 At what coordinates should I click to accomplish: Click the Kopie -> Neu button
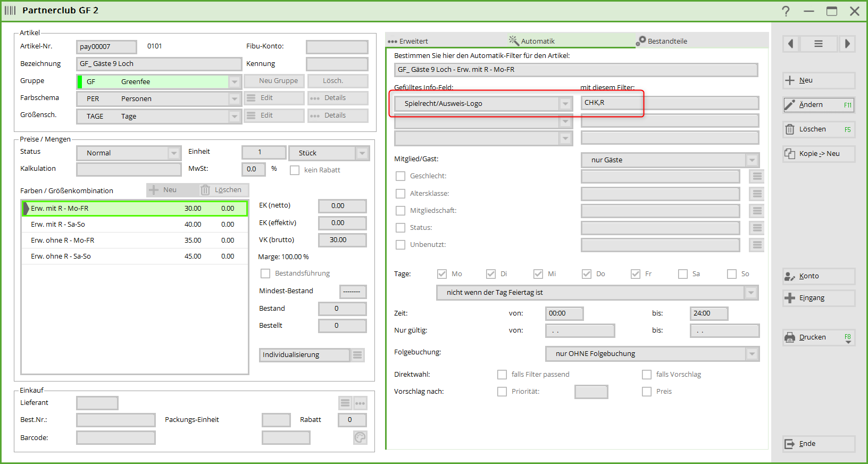click(x=819, y=154)
